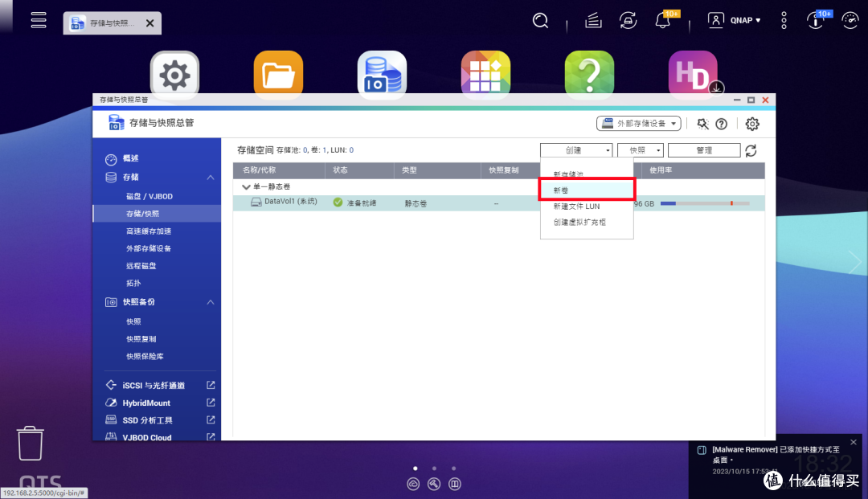This screenshot has height=499, width=868.
Task: Open App Center colorful grid desktop icon
Action: tap(485, 76)
